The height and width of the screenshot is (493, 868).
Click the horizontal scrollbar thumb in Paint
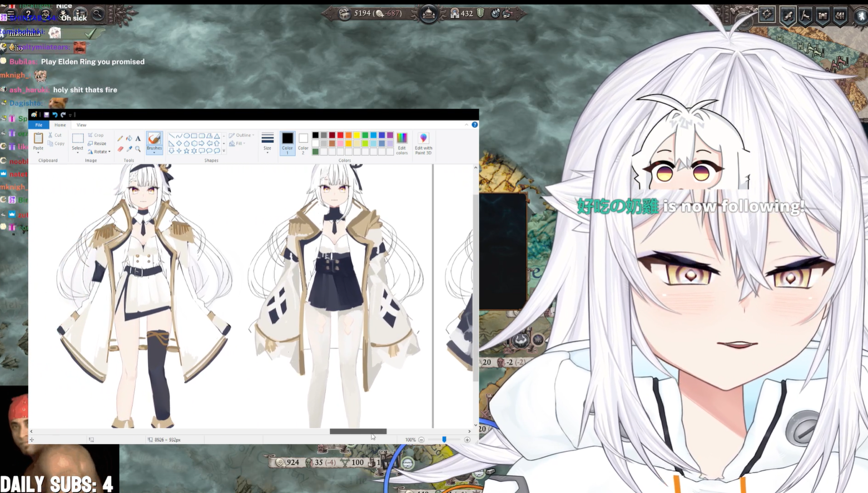pyautogui.click(x=358, y=431)
